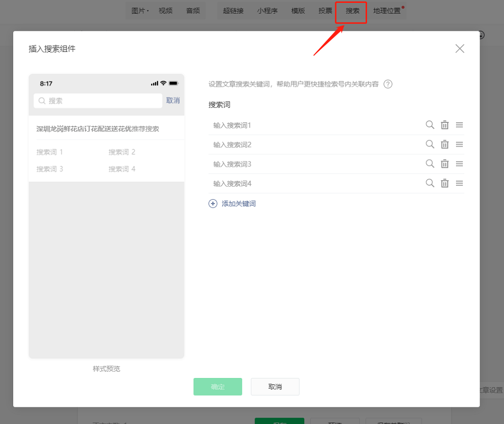This screenshot has width=504, height=424.
Task: Click 搜索词 2 in the preview
Action: coord(122,152)
